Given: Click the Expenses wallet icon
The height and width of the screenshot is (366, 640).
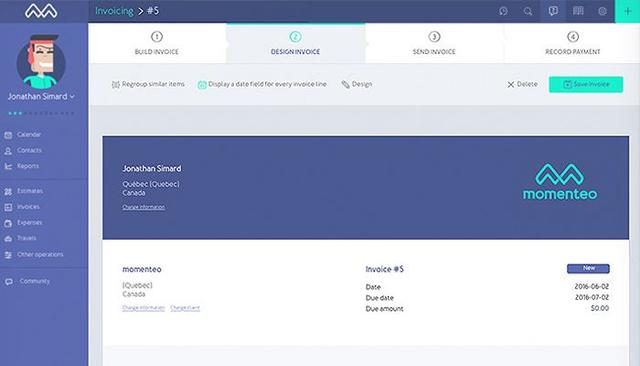Looking at the screenshot, I should coord(8,223).
